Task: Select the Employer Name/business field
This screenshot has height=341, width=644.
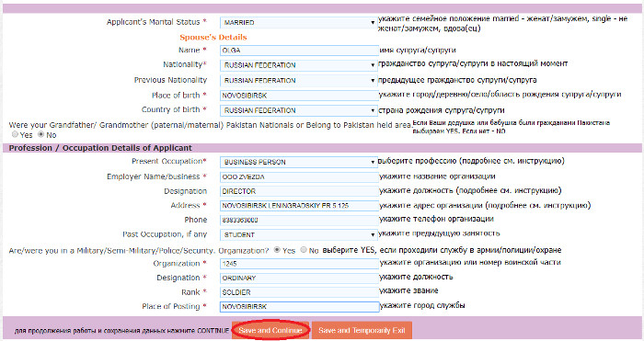Action: pos(299,176)
